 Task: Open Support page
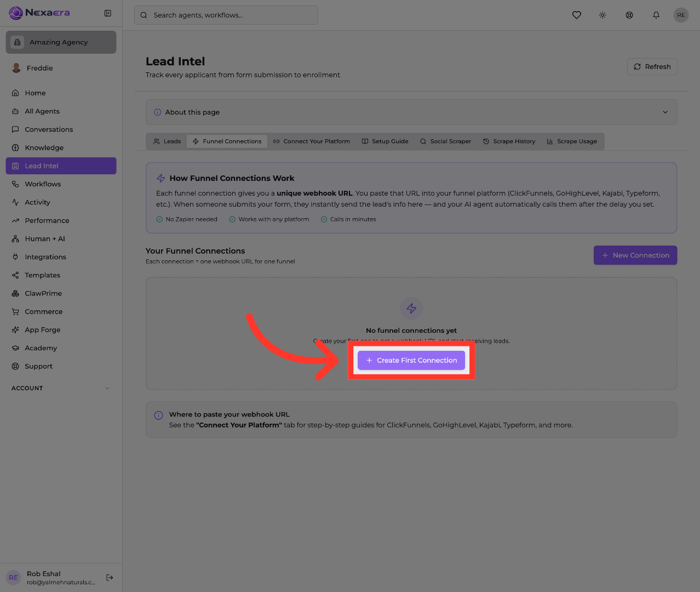[61, 366]
